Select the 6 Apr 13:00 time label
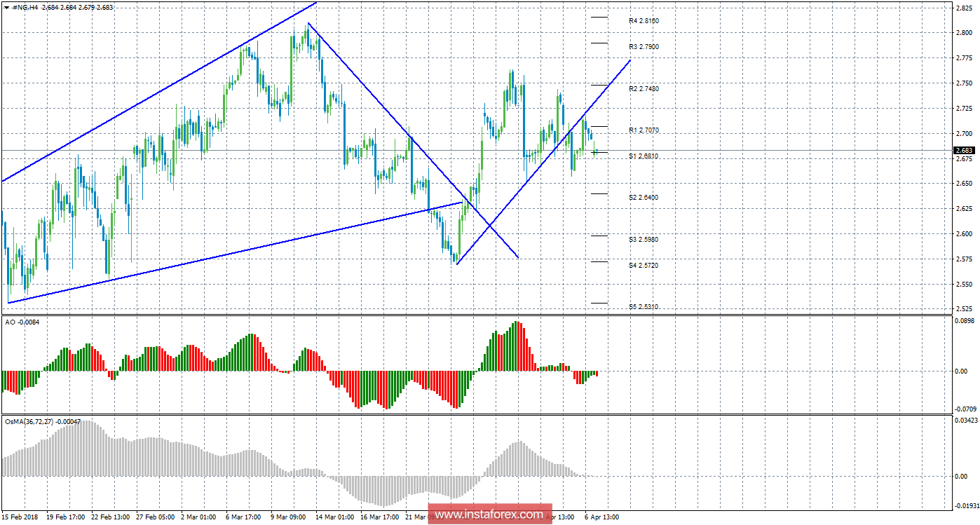This screenshot has width=980, height=525. point(601,517)
